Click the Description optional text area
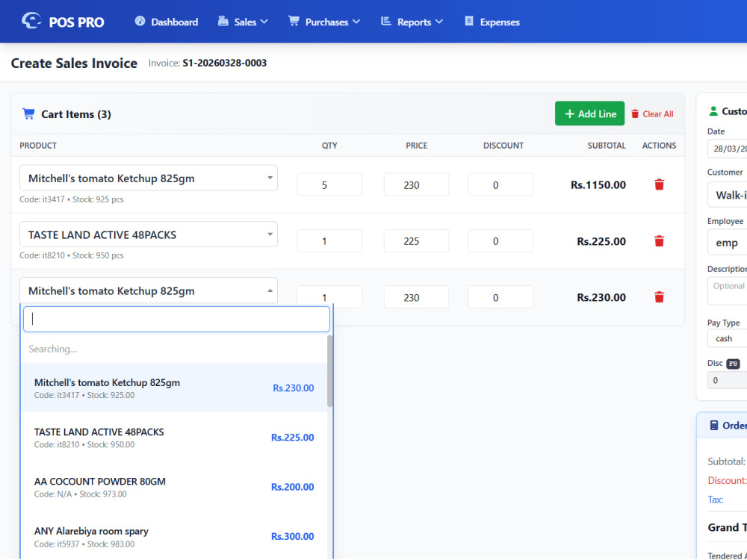Image resolution: width=747 pixels, height=560 pixels. pos(728,290)
